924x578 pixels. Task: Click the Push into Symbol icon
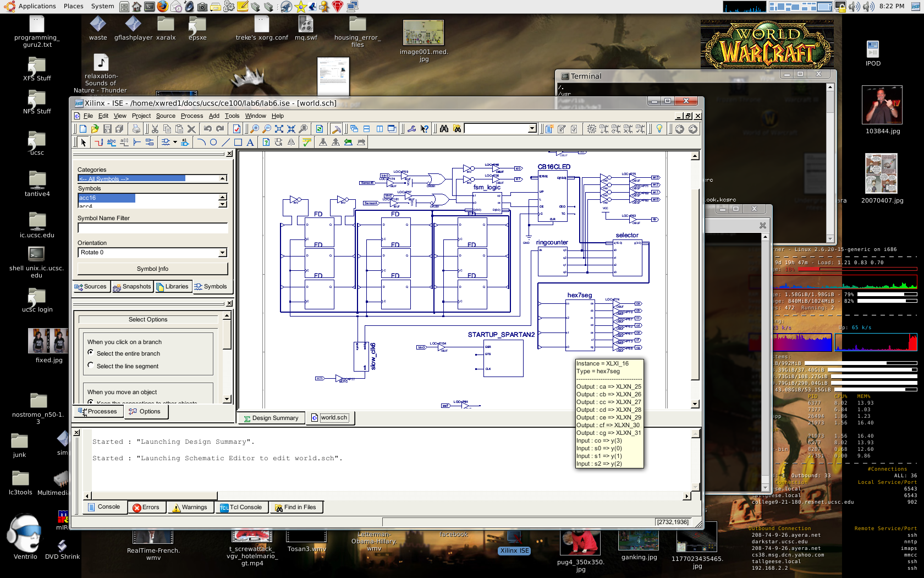coord(323,142)
